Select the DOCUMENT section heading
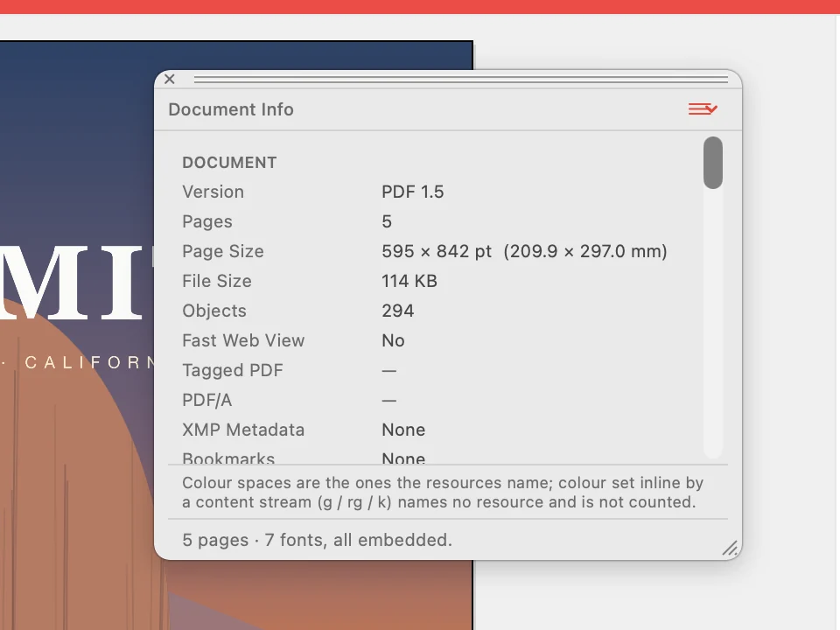 pyautogui.click(x=229, y=163)
